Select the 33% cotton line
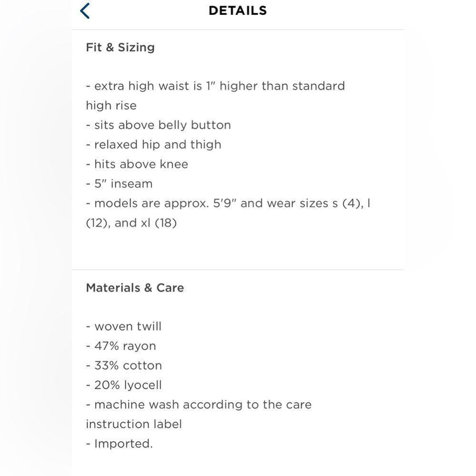This screenshot has width=476, height=476. 124,365
